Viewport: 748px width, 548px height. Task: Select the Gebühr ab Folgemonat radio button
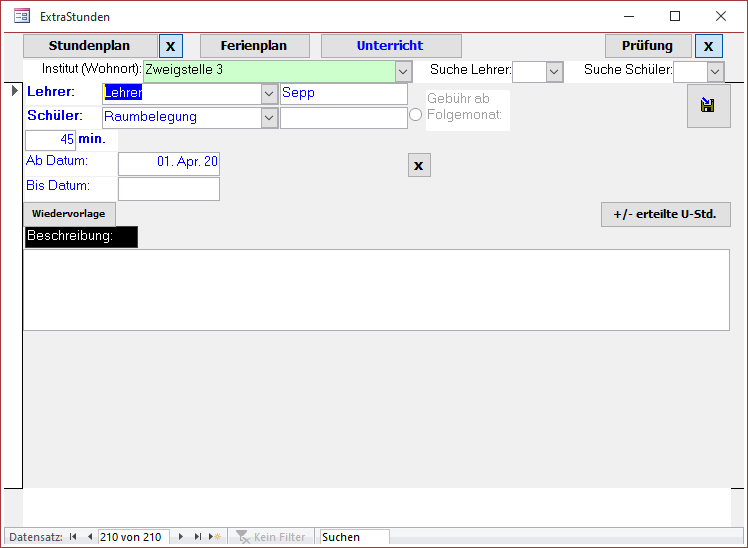click(x=416, y=116)
